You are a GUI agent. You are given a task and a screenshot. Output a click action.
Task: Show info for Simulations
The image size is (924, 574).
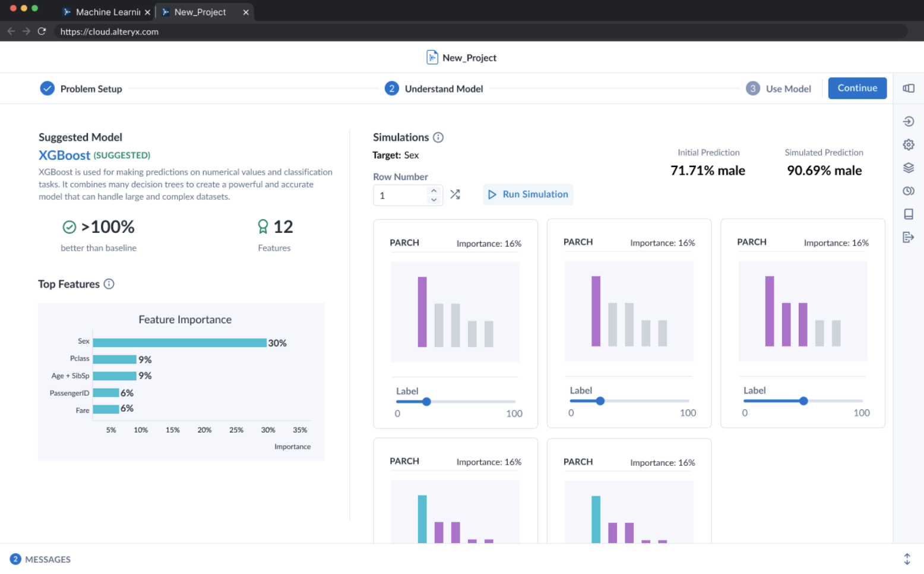tap(438, 137)
